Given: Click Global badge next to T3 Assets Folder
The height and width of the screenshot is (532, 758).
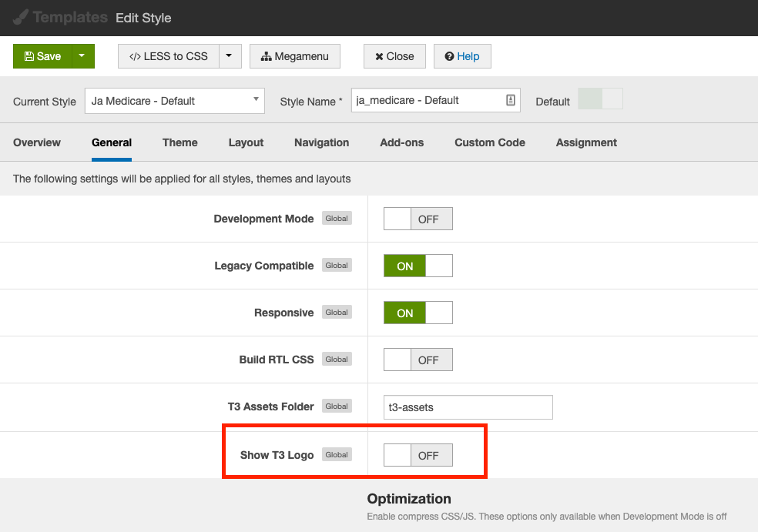Looking at the screenshot, I should pyautogui.click(x=337, y=407).
